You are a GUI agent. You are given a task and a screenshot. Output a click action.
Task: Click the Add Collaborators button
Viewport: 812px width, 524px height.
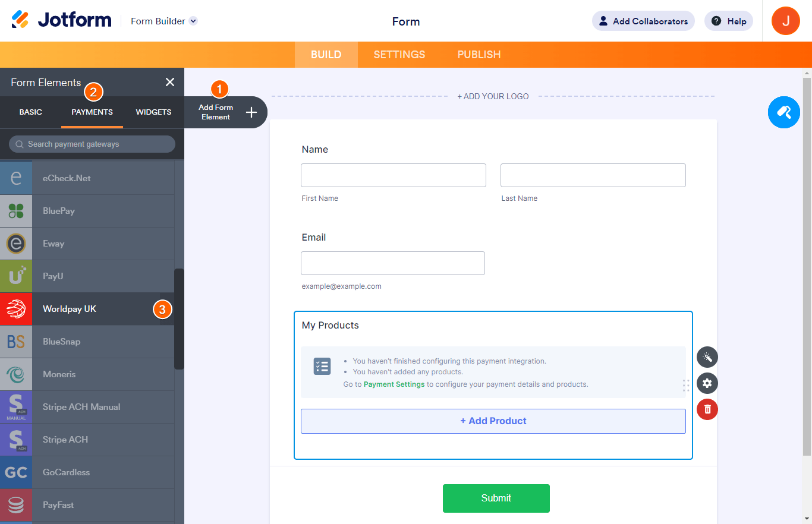(643, 21)
